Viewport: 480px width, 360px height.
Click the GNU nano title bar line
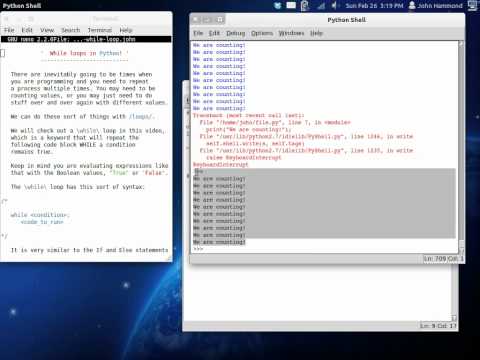coord(86,39)
